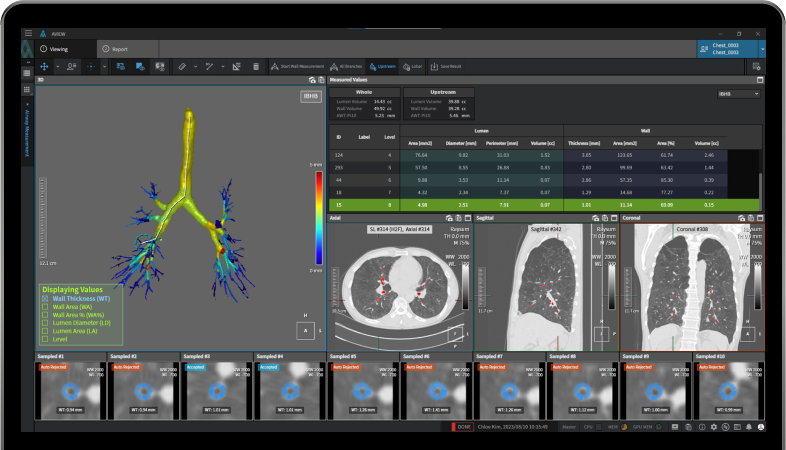This screenshot has width=786, height=450.
Task: Click Start Wall Measurement button
Action: [298, 66]
